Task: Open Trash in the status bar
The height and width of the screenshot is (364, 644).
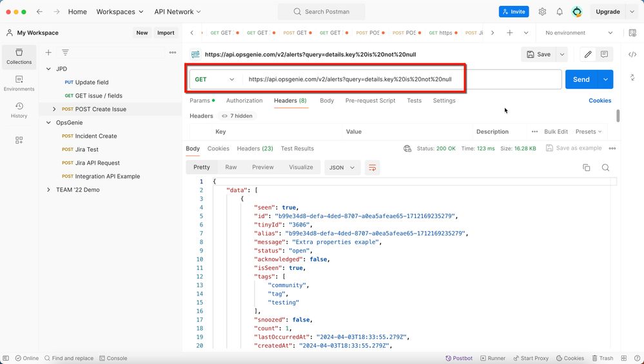Action: pos(603,358)
